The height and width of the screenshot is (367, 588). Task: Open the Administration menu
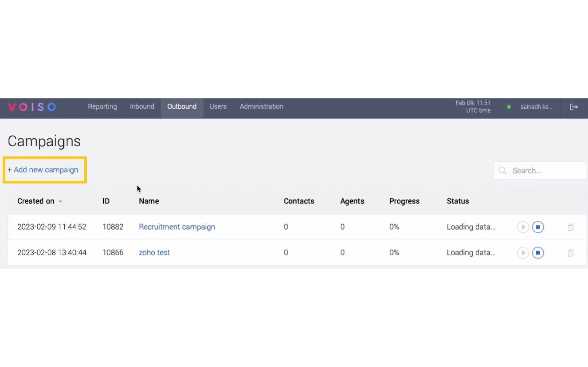261,106
